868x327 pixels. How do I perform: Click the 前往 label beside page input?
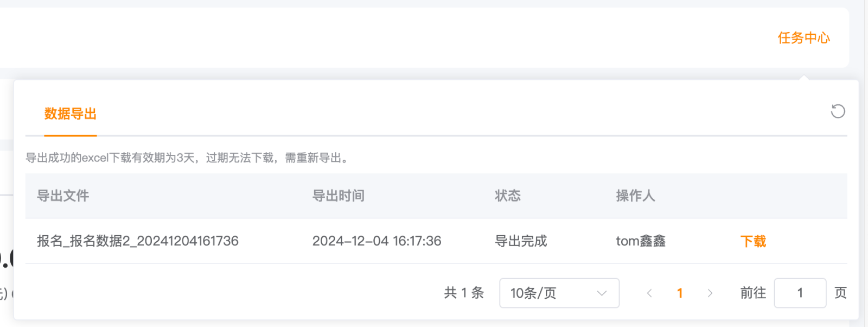[x=754, y=293]
